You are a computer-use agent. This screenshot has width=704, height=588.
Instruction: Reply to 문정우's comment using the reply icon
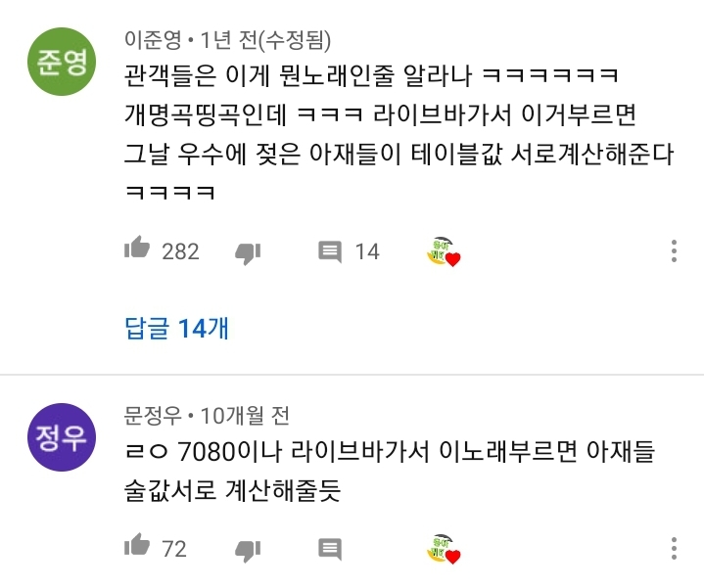pos(330,549)
